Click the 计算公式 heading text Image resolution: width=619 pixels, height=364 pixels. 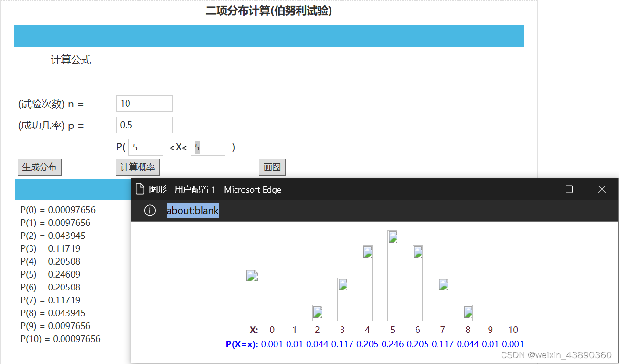[71, 59]
